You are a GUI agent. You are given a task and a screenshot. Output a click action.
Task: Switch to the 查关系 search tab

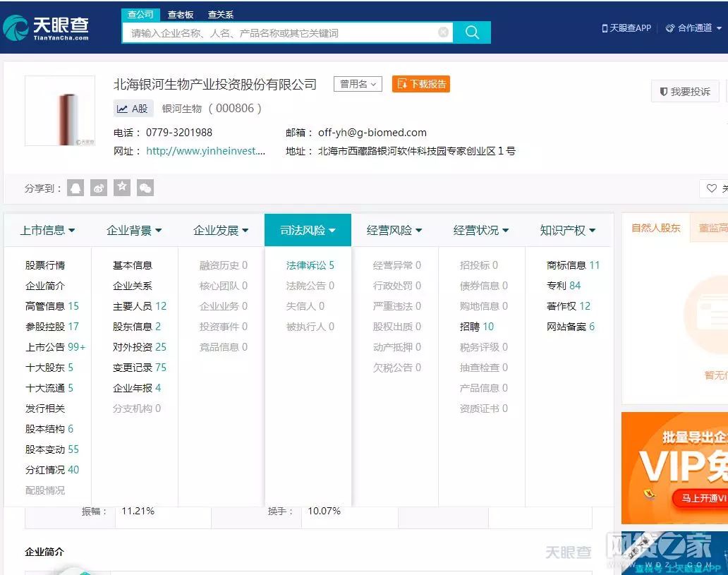[221, 14]
